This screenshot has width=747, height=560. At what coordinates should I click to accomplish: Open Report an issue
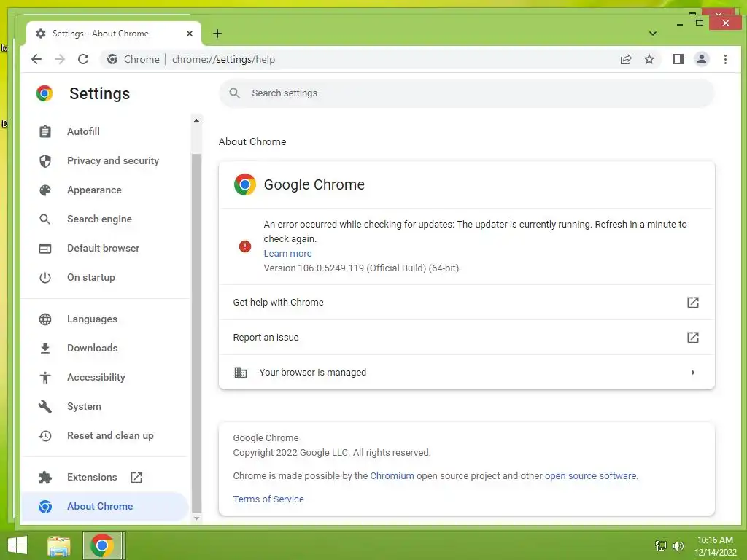467,337
